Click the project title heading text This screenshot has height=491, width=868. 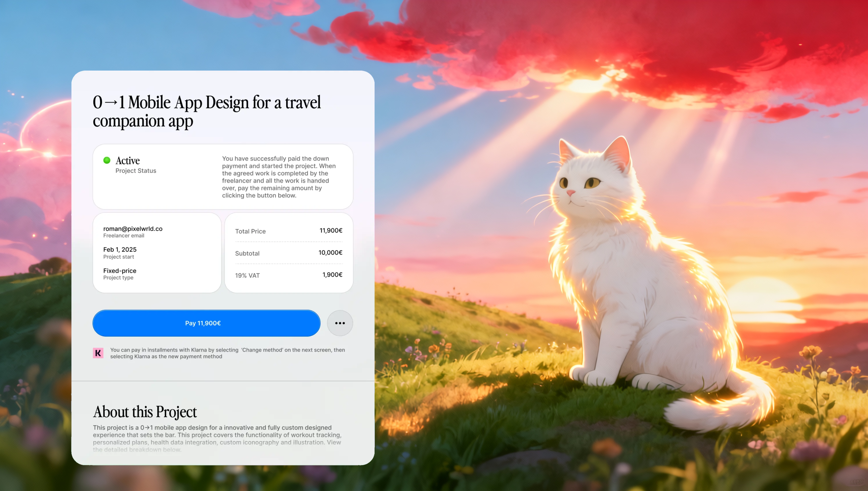click(x=207, y=111)
